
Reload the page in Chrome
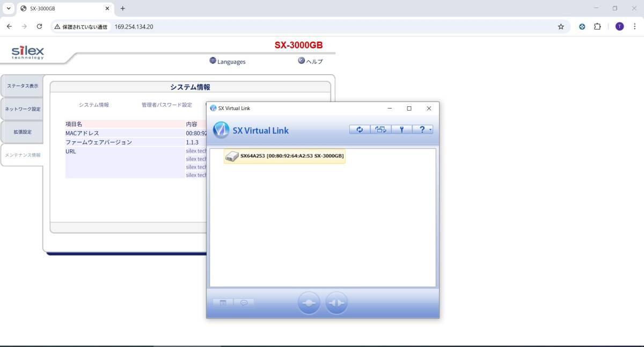(x=39, y=26)
